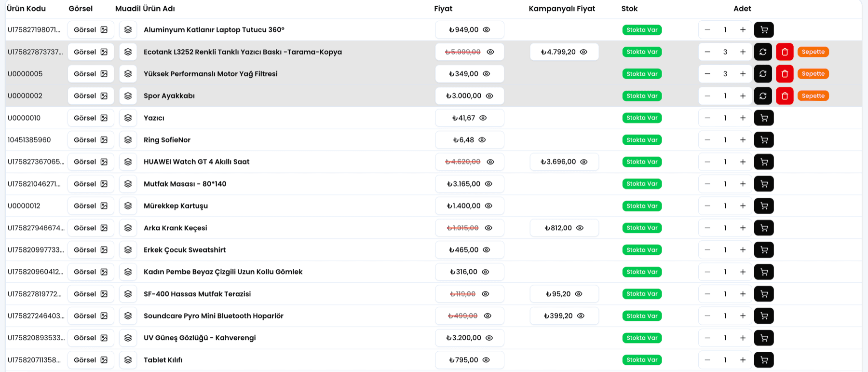Hide the ₺95,20 campaign price
This screenshot has width=868, height=372.
pyautogui.click(x=579, y=294)
